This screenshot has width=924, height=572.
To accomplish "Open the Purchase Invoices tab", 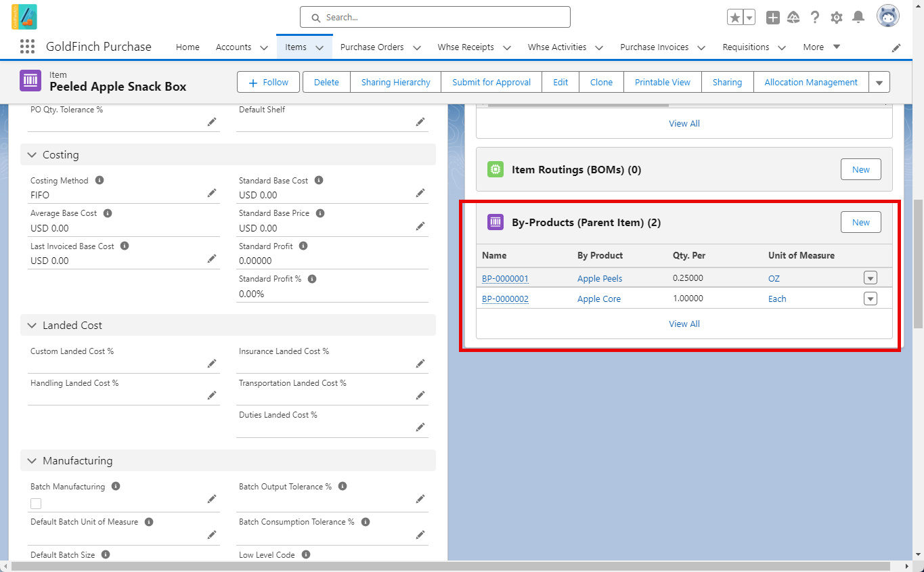I will [655, 47].
